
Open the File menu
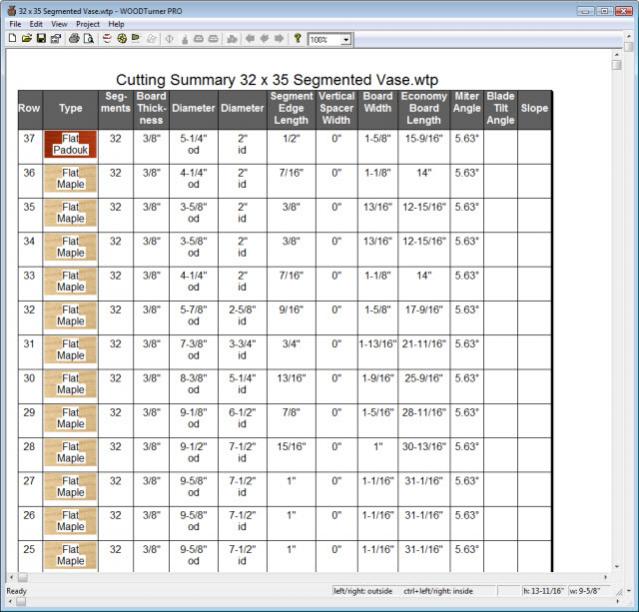click(15, 23)
